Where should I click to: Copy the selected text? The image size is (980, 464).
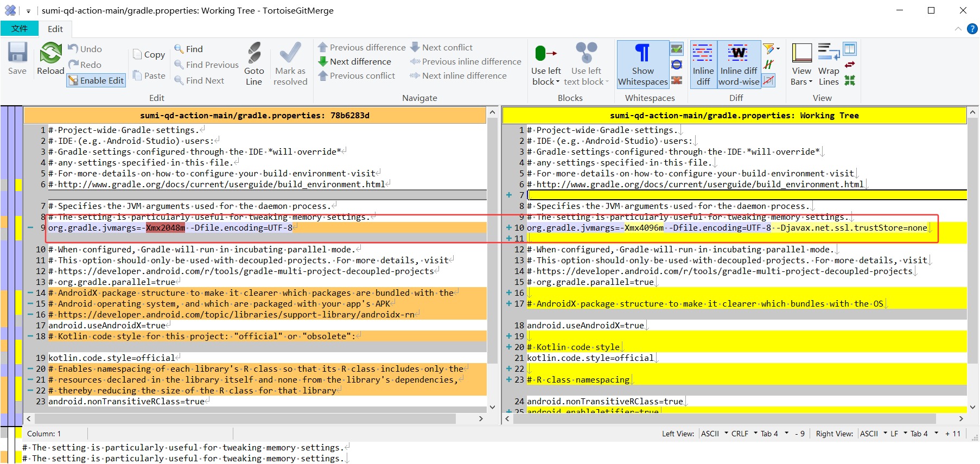click(149, 54)
